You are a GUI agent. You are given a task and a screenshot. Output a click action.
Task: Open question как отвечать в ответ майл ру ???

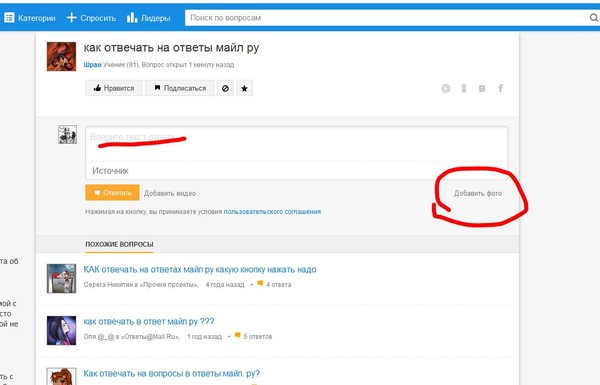click(x=149, y=321)
